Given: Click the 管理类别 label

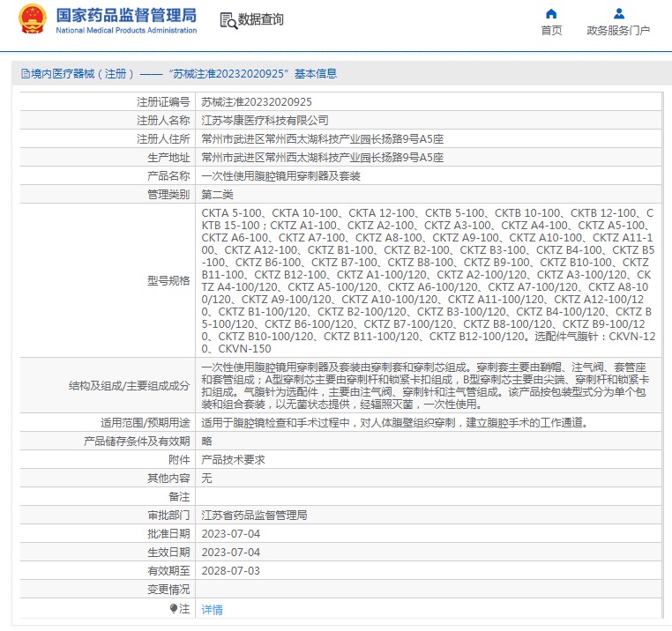Looking at the screenshot, I should (x=168, y=195).
